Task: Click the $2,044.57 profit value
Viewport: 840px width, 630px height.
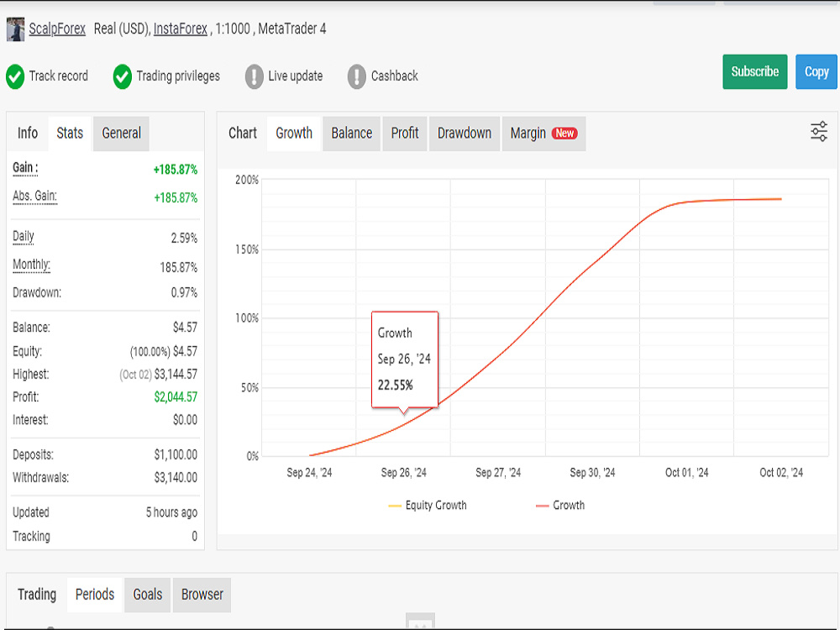Action: click(176, 397)
